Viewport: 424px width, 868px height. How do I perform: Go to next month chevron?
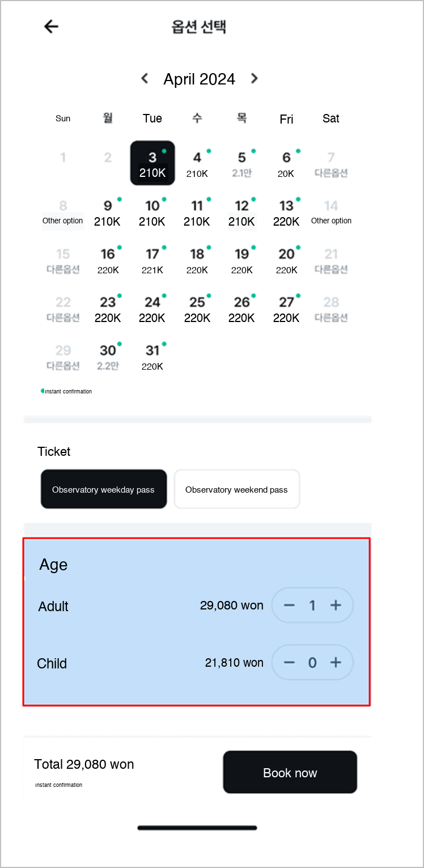(x=254, y=78)
